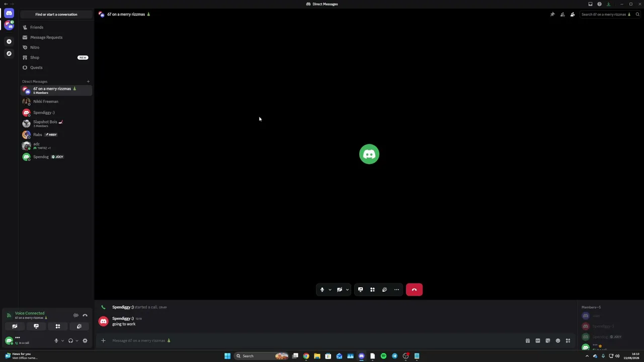
Task: Select the Slapshot Bois group chat
Action: point(56,124)
